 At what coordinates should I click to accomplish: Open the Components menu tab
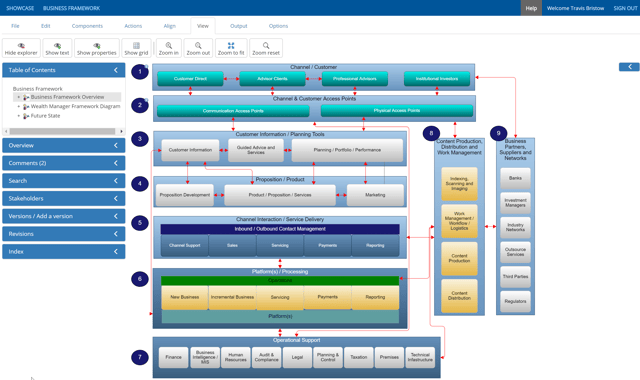tap(87, 26)
